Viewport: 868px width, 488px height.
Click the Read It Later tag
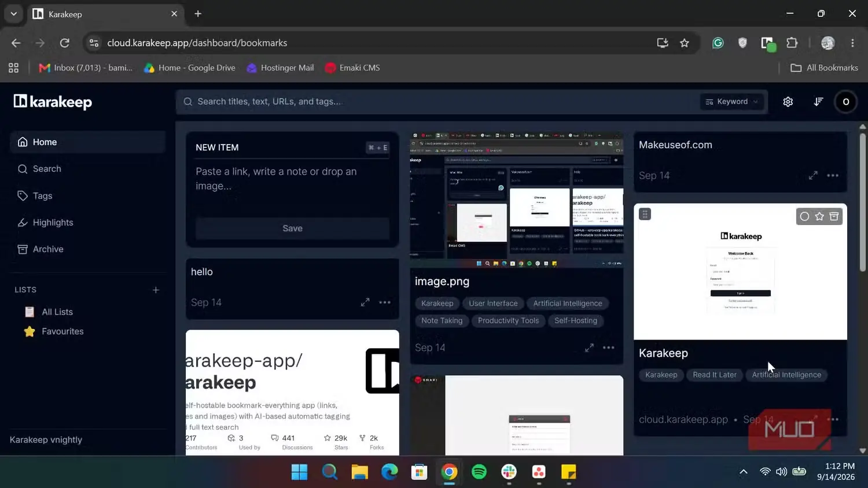715,375
